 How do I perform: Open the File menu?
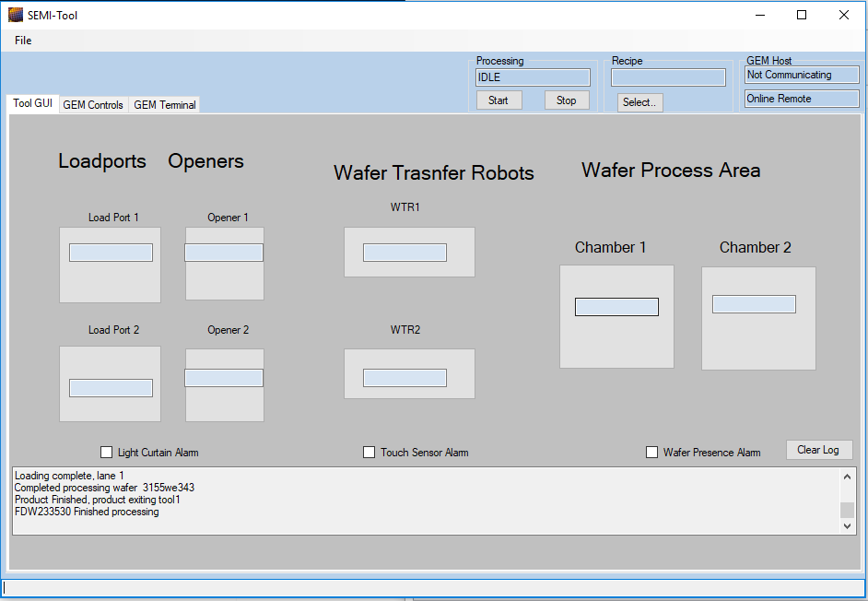coord(22,41)
